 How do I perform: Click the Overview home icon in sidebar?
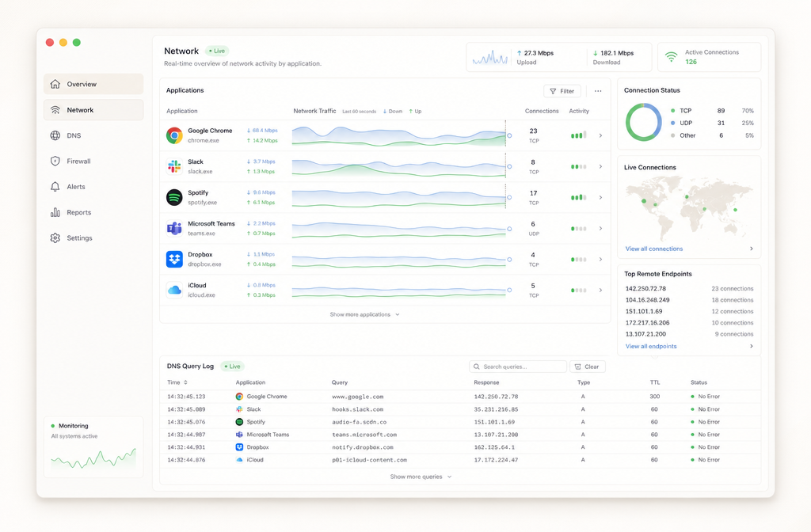55,84
